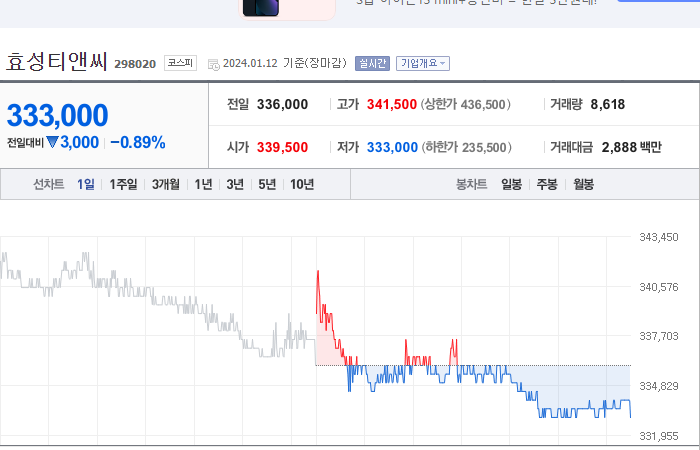Click the 전일 value 336,000
Viewport: 700px width, 450px height.
[x=283, y=104]
